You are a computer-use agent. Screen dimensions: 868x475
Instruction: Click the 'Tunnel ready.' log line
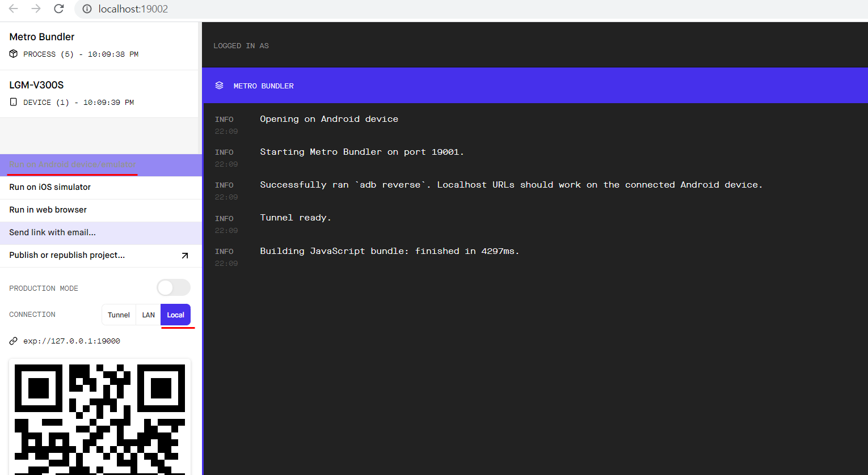click(x=296, y=218)
